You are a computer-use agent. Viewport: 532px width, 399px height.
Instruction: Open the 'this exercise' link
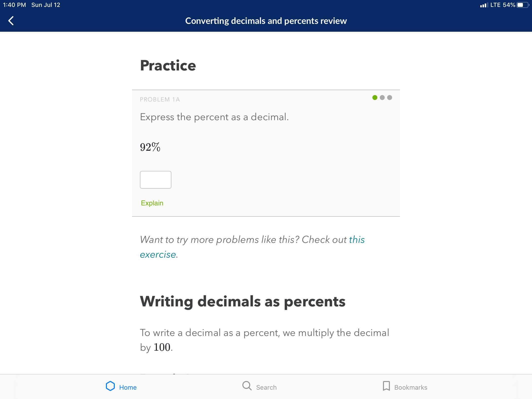click(357, 240)
